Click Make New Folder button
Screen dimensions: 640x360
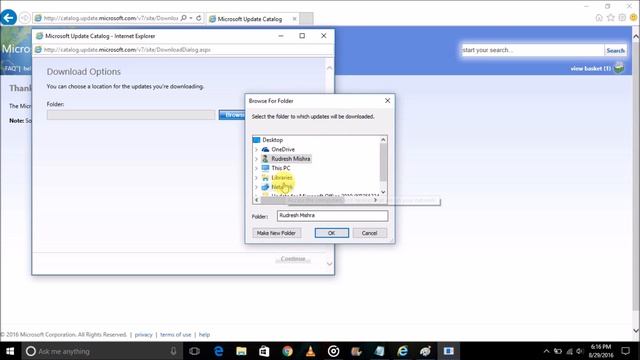point(276,233)
